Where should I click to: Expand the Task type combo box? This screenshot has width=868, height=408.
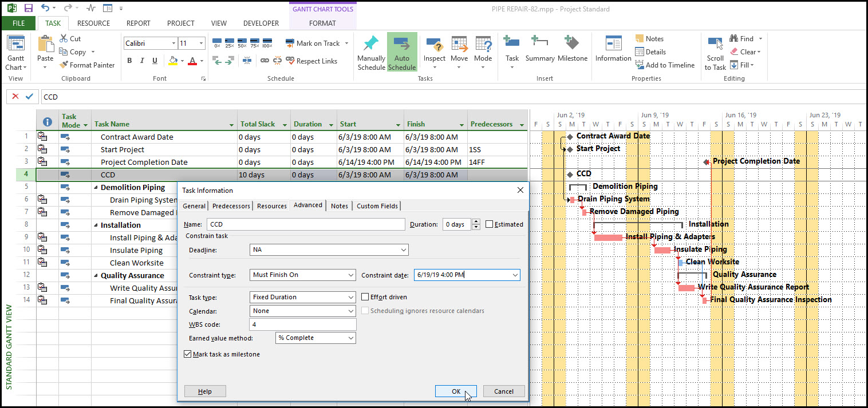[350, 298]
